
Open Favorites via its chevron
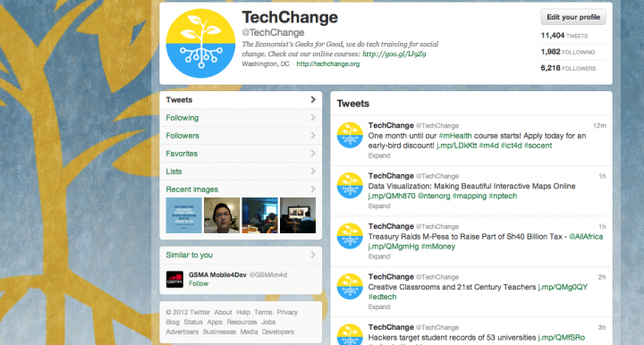[313, 154]
